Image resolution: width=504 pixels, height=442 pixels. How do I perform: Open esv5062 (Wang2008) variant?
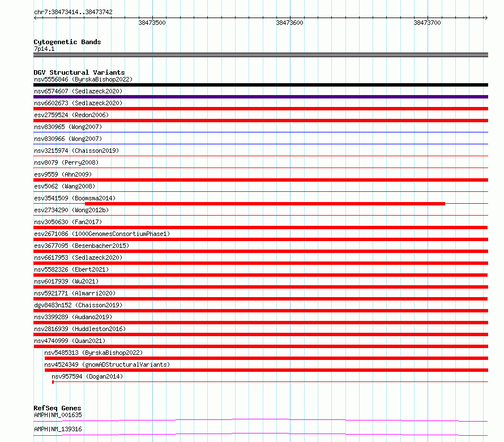[65, 186]
